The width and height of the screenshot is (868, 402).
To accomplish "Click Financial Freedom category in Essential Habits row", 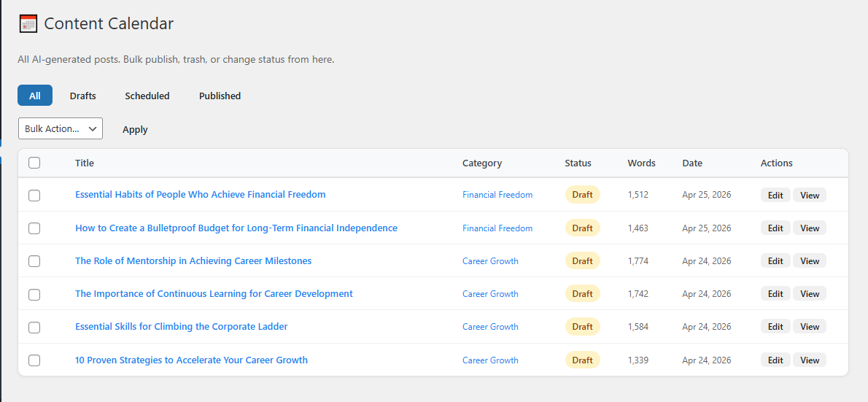I will coord(497,195).
